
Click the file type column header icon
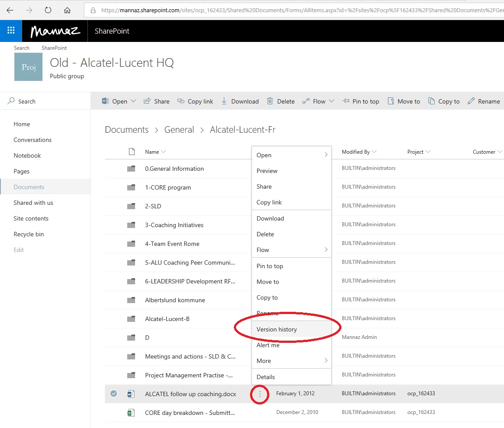[132, 152]
